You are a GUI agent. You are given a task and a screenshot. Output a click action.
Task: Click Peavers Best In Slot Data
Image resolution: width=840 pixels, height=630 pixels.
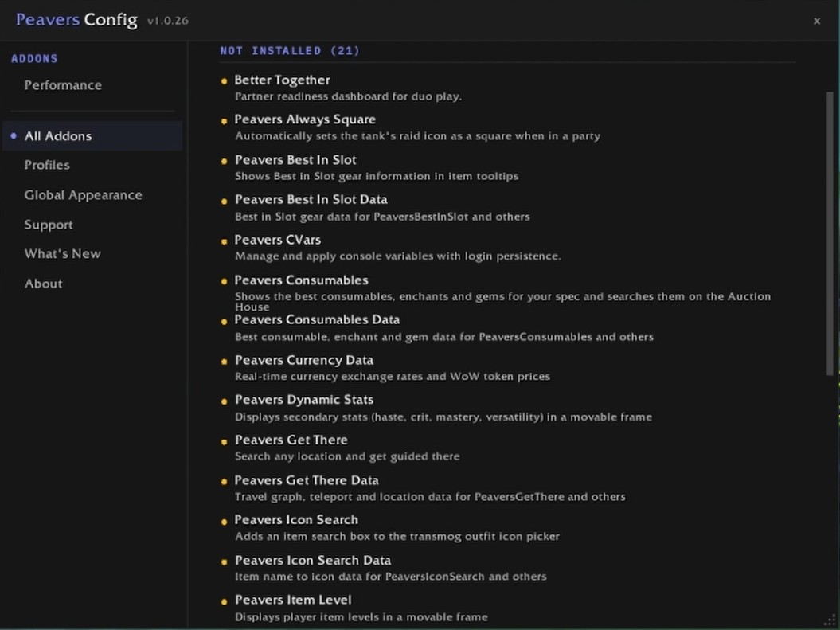coord(311,199)
